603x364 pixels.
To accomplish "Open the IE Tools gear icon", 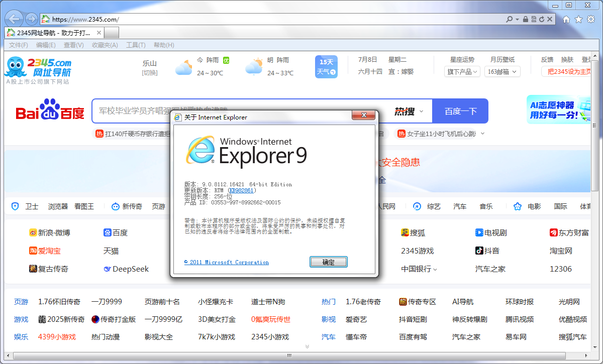I will tap(590, 19).
